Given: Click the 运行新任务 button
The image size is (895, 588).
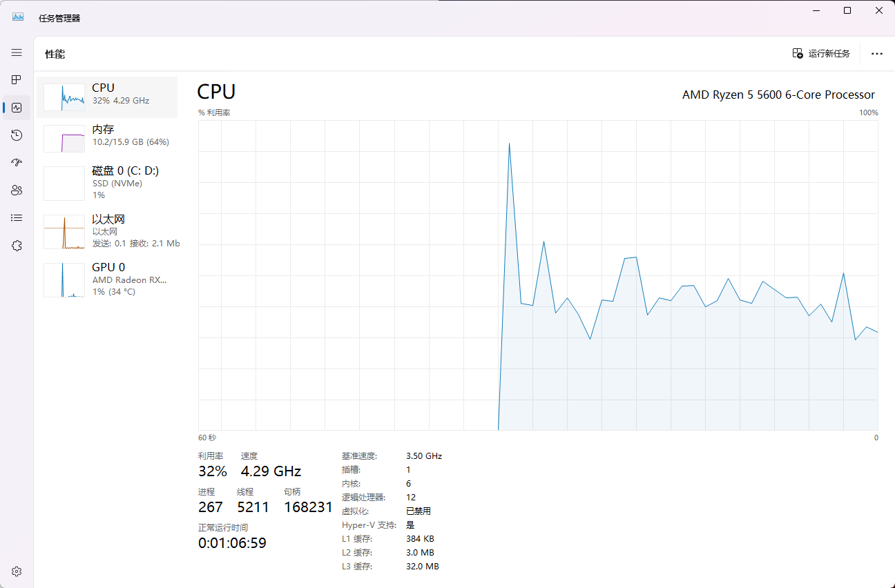Looking at the screenshot, I should (821, 54).
